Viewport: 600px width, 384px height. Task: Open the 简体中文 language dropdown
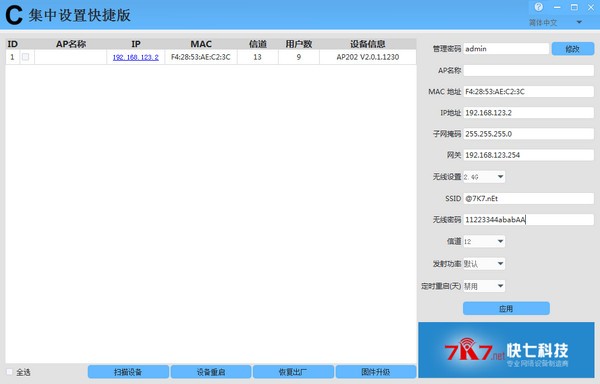coord(555,23)
